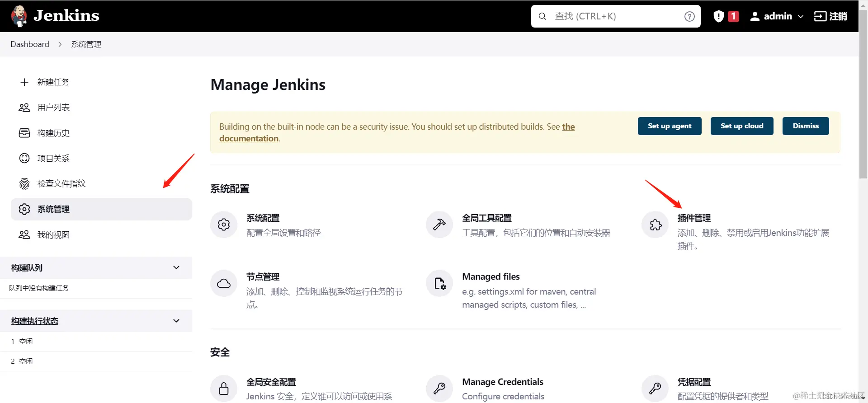Screen dimensions: 868x403
Task: Click the Manage Jenkins page heading
Action: click(268, 85)
